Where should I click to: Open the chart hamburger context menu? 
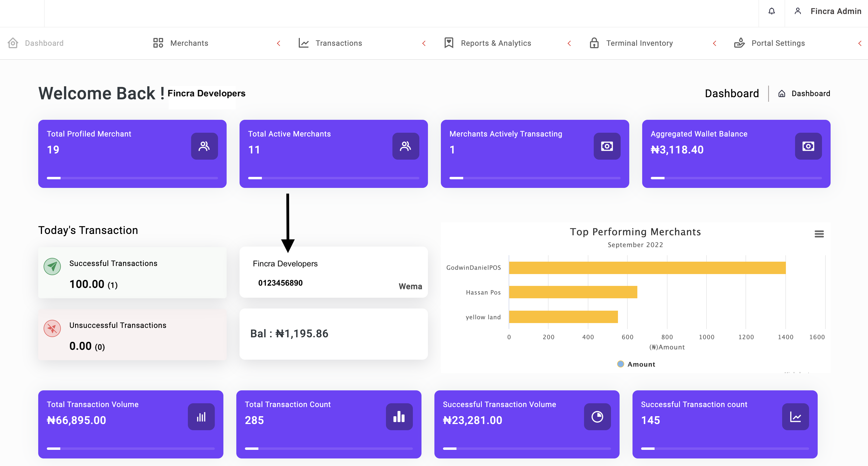click(819, 234)
